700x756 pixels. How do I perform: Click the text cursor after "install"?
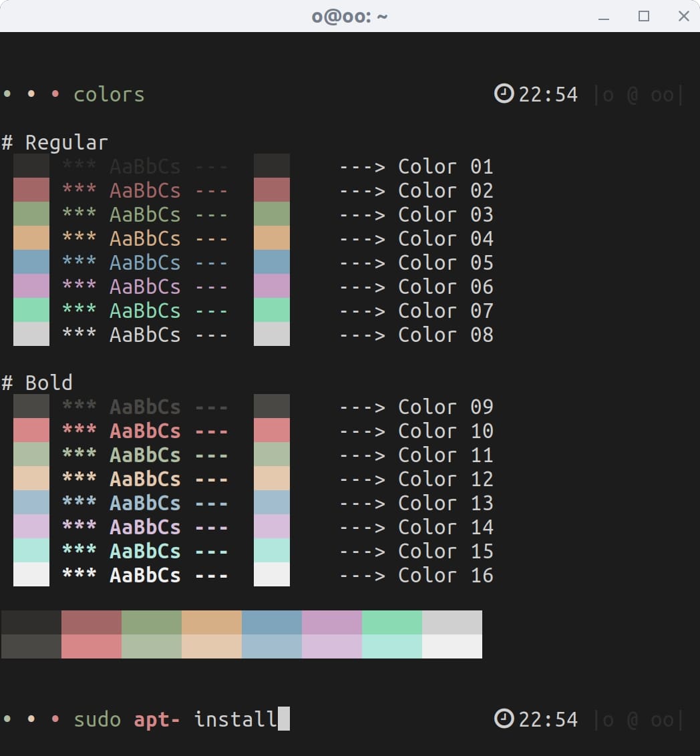tap(284, 719)
